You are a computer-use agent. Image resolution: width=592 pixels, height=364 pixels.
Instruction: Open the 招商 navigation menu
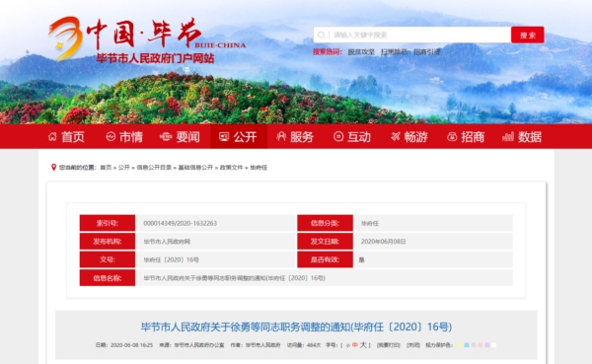466,137
